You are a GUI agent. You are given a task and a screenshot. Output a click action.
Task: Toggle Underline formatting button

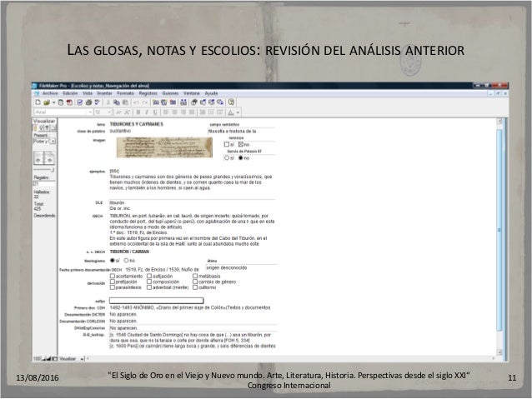click(x=155, y=112)
